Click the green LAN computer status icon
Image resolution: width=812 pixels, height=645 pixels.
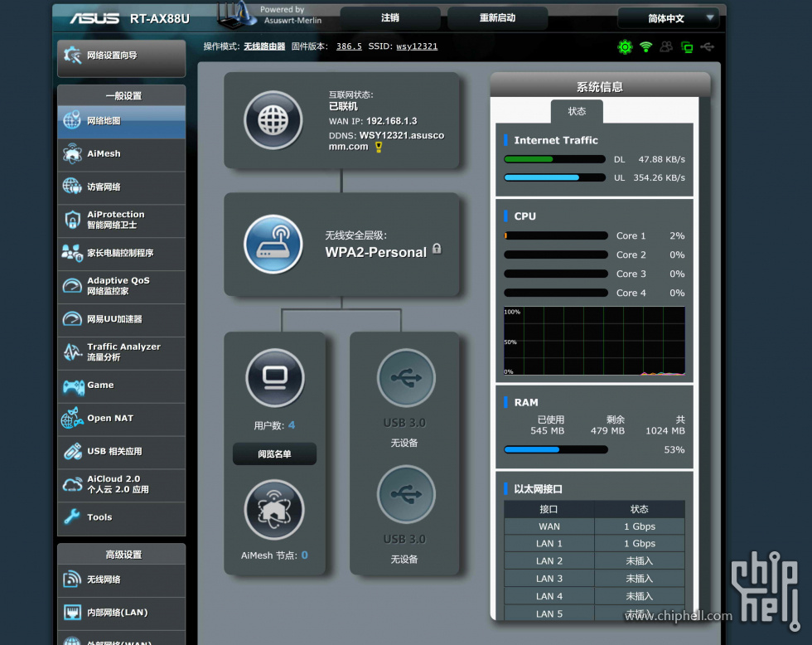point(687,47)
